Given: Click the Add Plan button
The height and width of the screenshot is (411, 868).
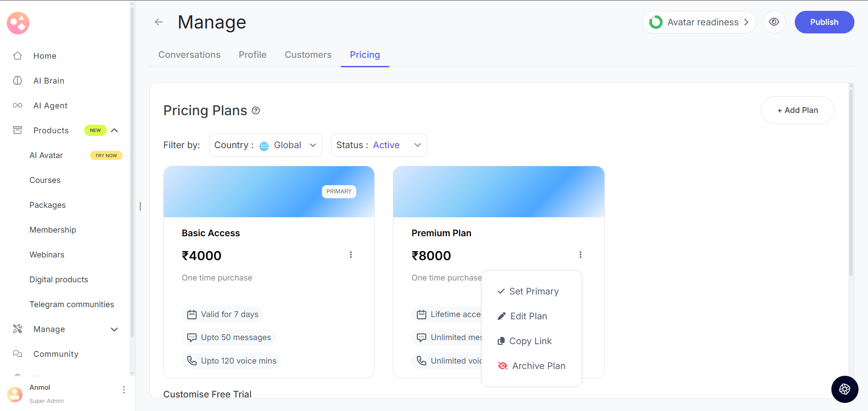Looking at the screenshot, I should point(797,110).
